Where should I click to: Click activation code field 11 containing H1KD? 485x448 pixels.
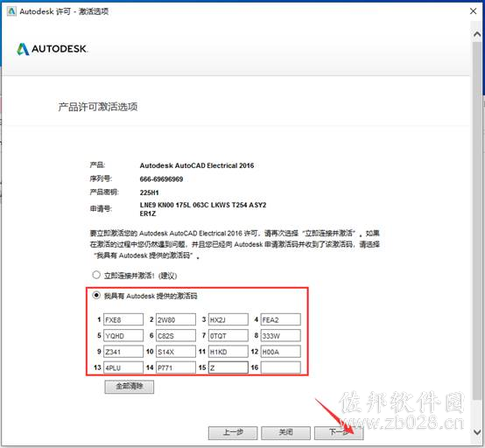(x=228, y=352)
